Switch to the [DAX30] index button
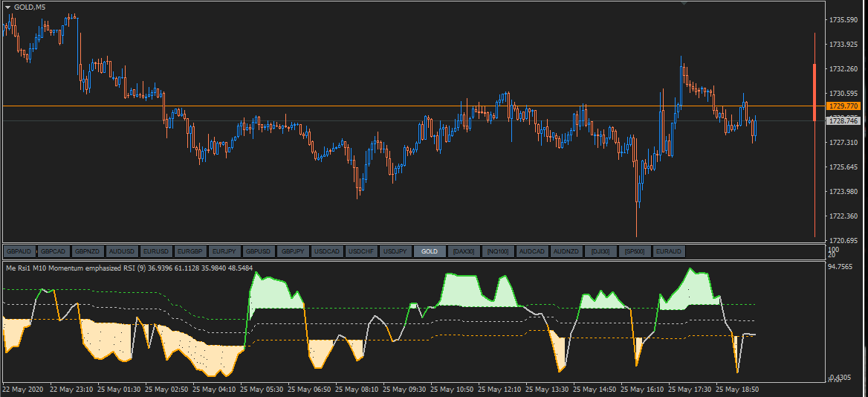 [463, 251]
